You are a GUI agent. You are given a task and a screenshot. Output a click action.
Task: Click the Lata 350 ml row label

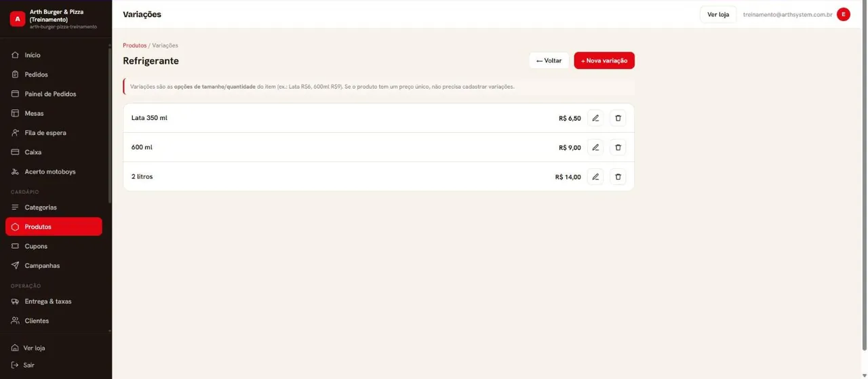149,118
